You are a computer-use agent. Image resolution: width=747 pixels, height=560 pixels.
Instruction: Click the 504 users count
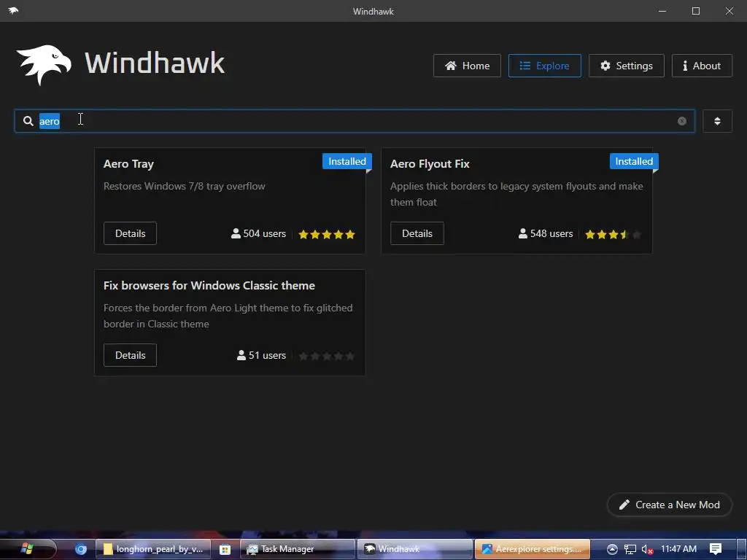coord(259,234)
